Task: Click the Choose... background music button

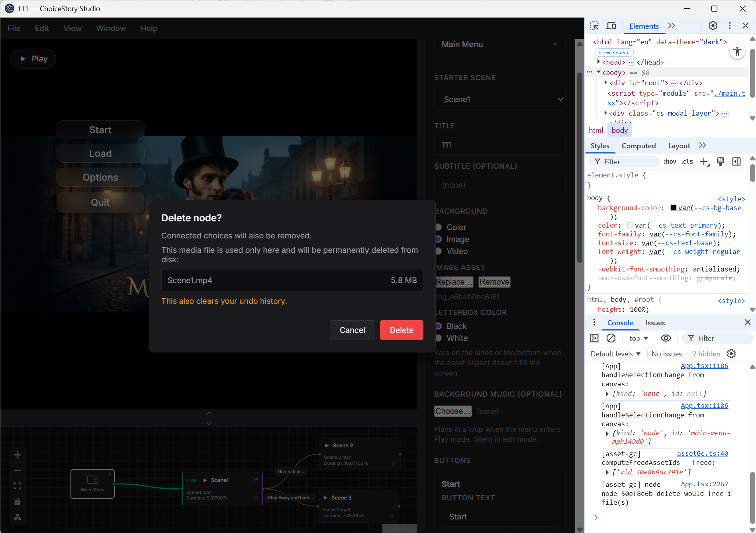Action: tap(453, 411)
